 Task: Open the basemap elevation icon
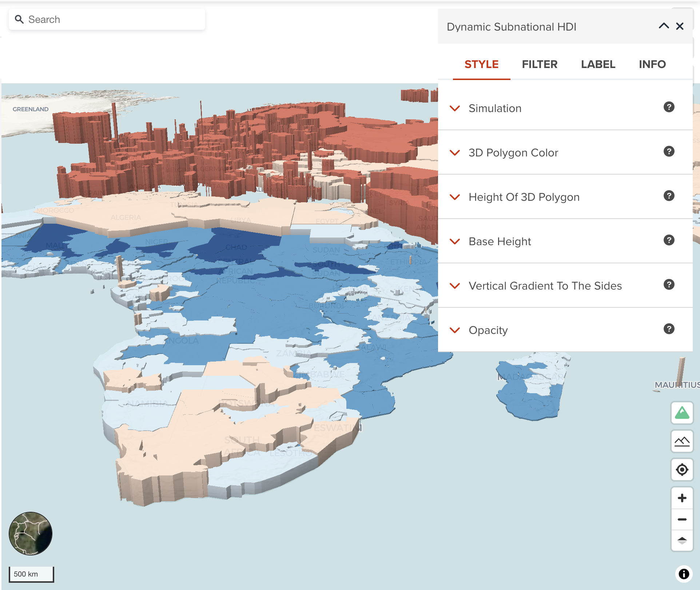click(x=683, y=441)
